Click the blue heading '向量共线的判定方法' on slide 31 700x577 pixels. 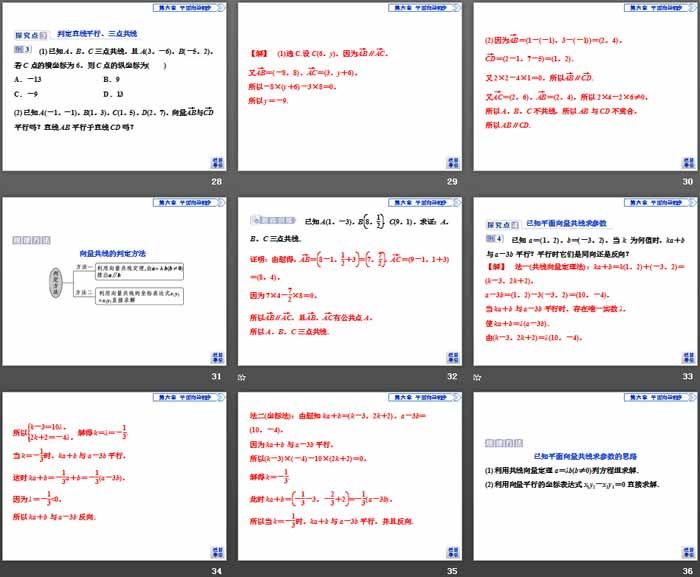(x=112, y=254)
